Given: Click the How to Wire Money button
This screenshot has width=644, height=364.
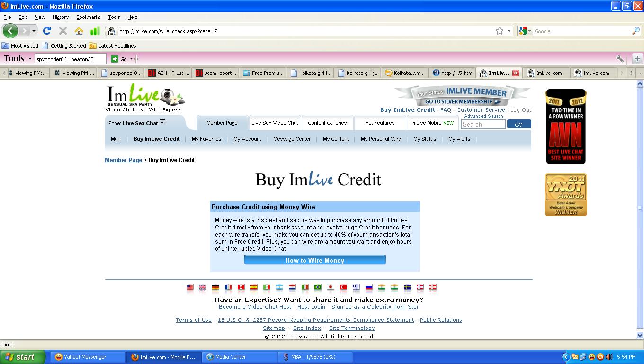Looking at the screenshot, I should coord(315,260).
